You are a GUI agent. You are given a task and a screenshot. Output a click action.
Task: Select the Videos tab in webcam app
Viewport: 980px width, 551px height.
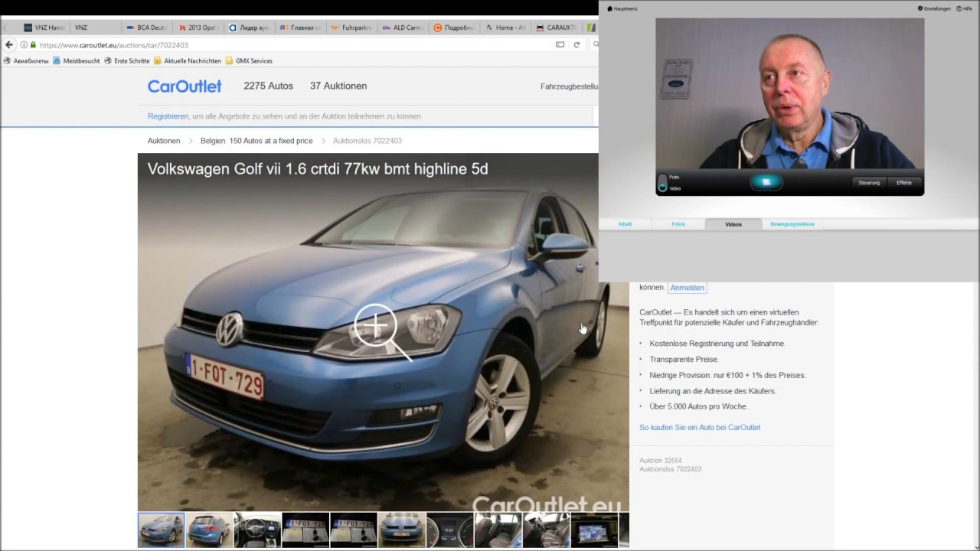[733, 224]
